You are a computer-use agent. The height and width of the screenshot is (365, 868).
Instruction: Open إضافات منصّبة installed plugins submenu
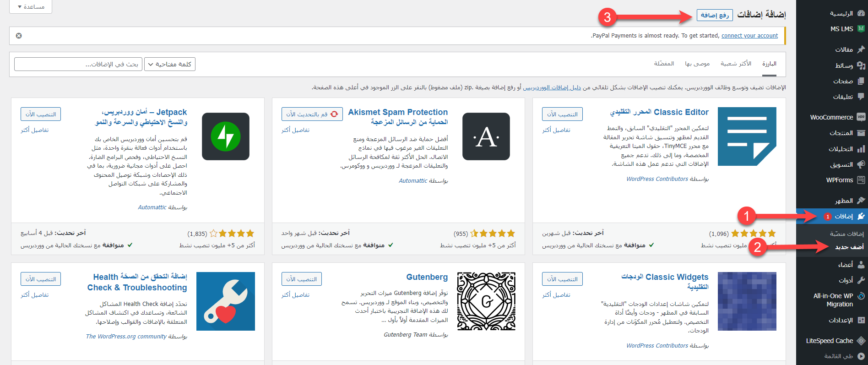tap(846, 234)
